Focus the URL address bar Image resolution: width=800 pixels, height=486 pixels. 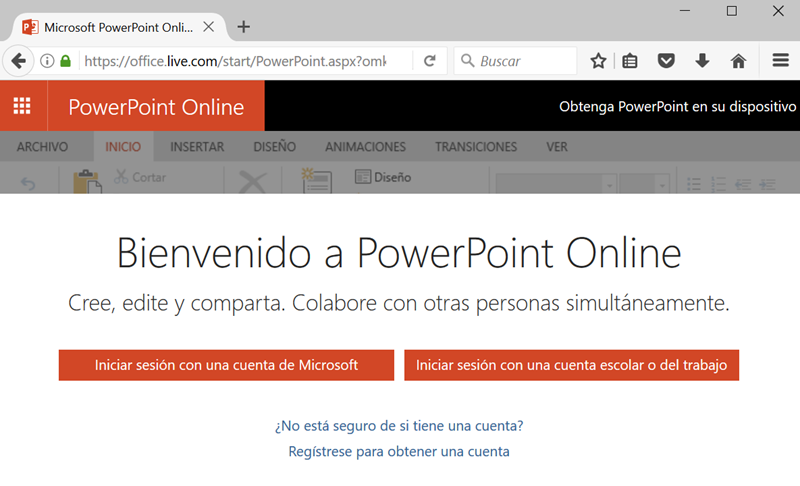(x=236, y=61)
